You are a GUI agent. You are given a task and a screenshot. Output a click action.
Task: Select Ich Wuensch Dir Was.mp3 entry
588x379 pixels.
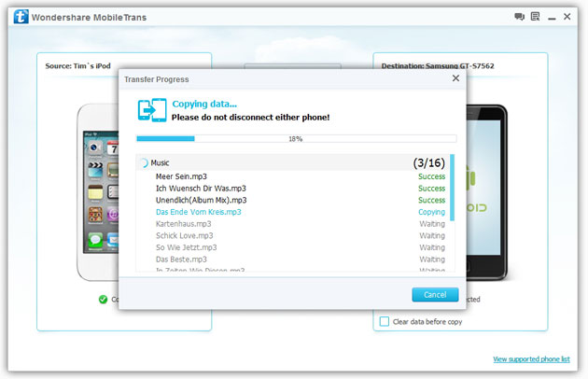201,189
